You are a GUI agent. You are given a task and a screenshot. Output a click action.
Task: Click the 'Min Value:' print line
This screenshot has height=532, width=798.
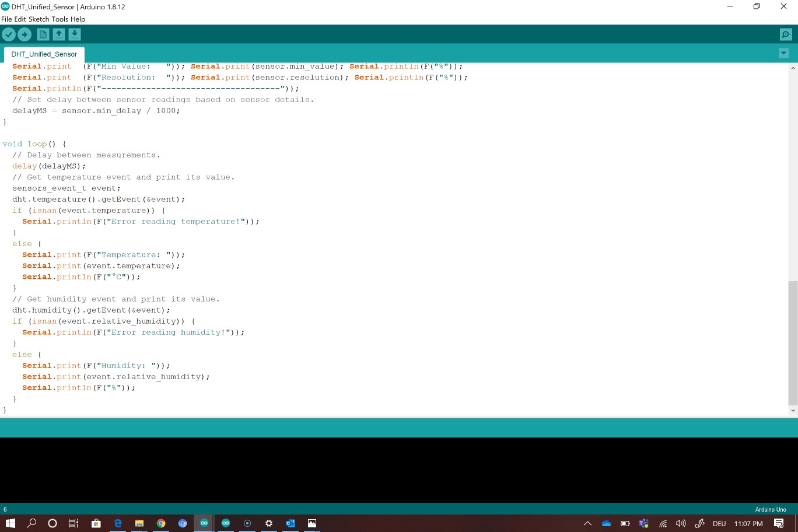pos(237,66)
